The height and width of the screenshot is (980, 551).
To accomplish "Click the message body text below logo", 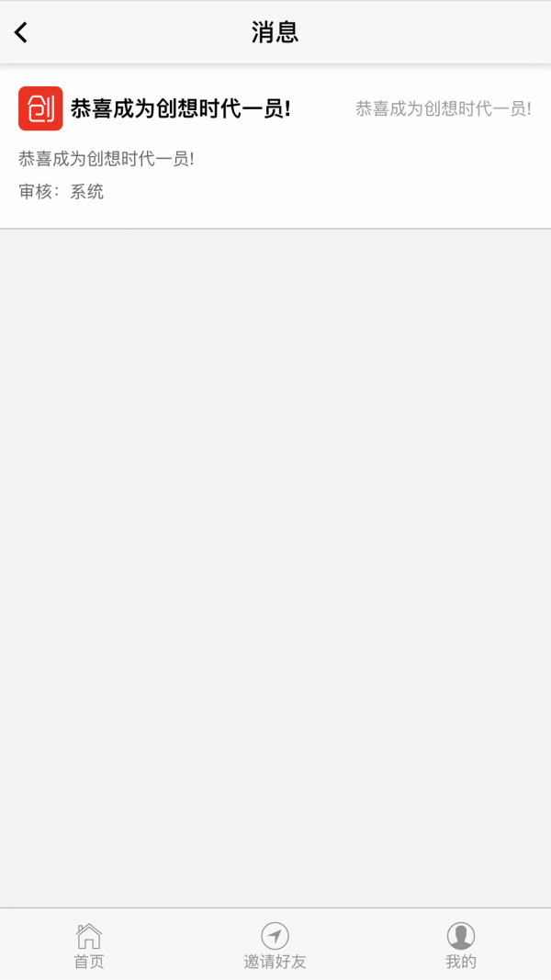I will 107,159.
